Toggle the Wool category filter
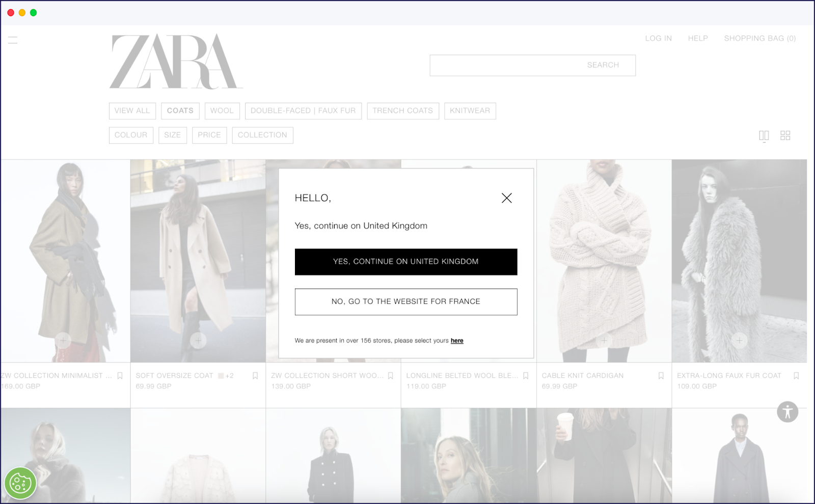Screen dimensions: 815x504 pyautogui.click(x=222, y=110)
